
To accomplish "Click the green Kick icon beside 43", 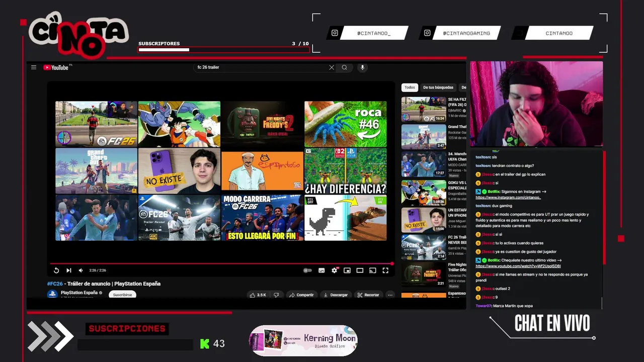I will point(204,344).
